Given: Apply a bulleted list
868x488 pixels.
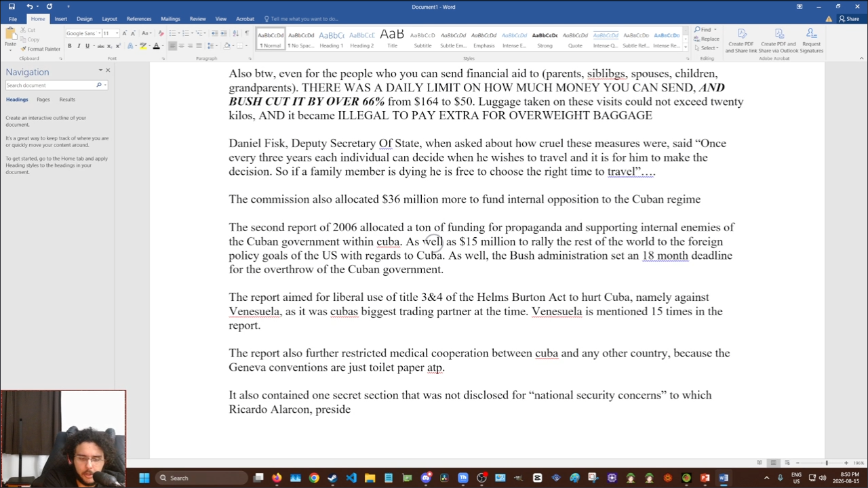Looking at the screenshot, I should pyautogui.click(x=173, y=33).
